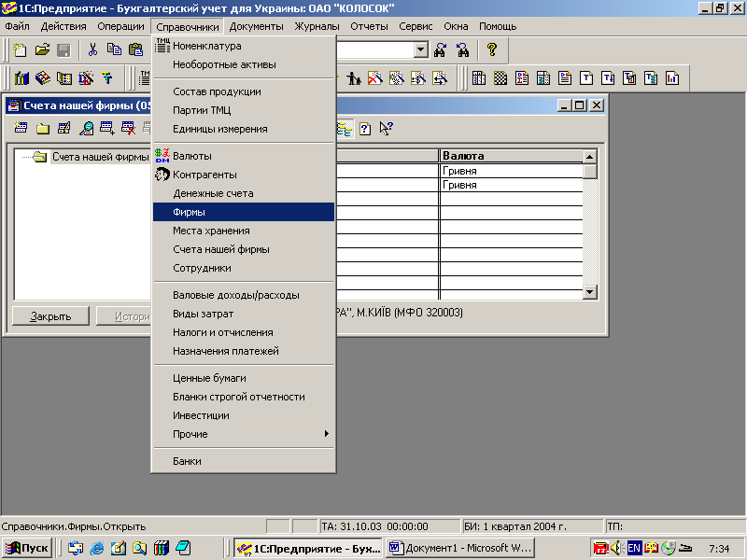Click the magnifier view row icon
747x560 pixels.
click(x=86, y=128)
